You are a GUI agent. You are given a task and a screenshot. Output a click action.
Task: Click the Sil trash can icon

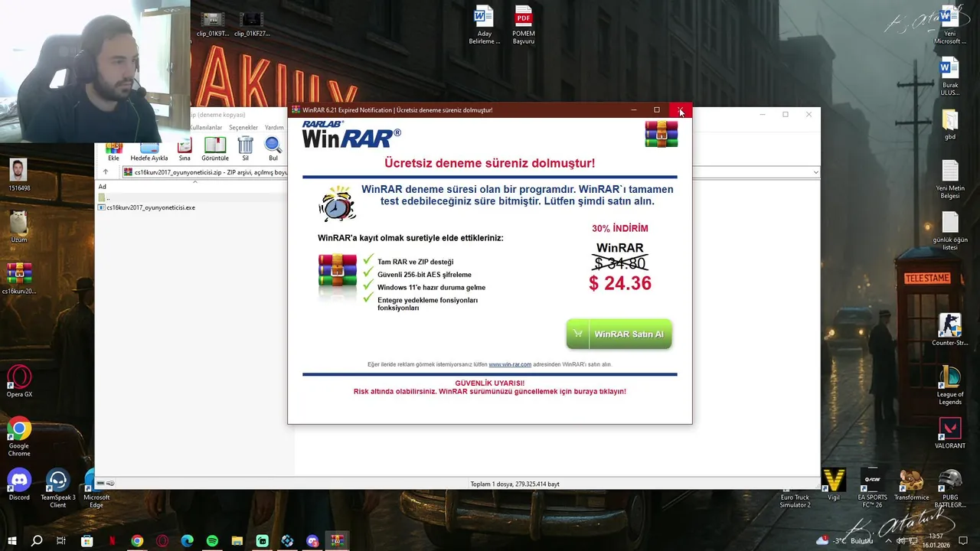tap(245, 149)
